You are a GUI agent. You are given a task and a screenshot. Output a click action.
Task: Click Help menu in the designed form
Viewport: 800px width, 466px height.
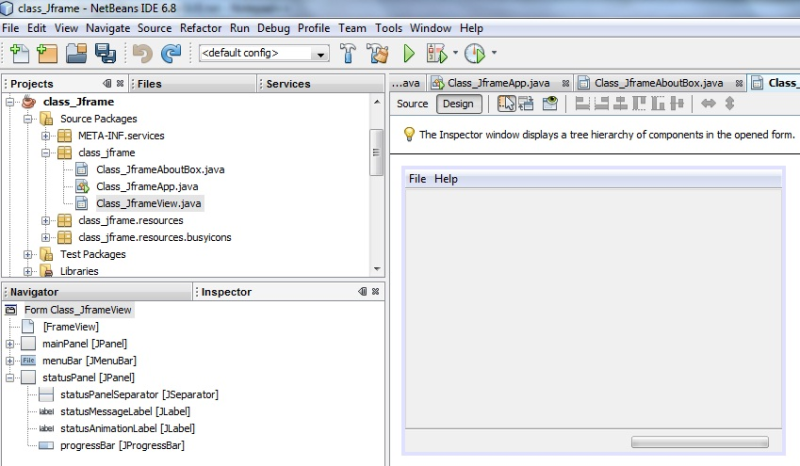(x=446, y=179)
